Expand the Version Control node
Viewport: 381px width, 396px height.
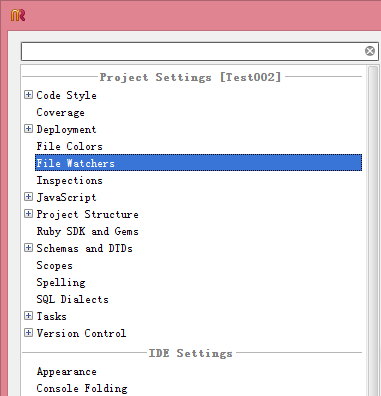tap(28, 333)
